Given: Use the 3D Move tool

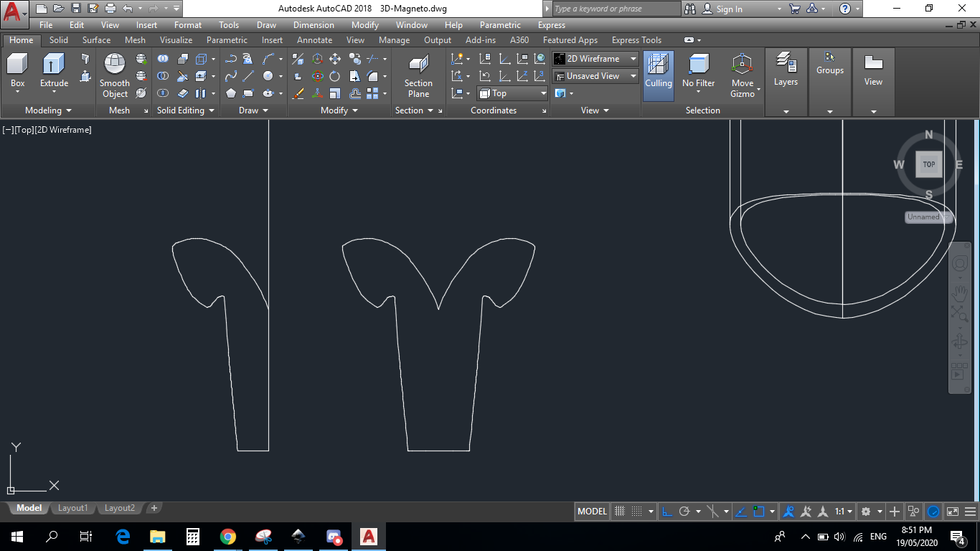Looking at the screenshot, I should pyautogui.click(x=318, y=59).
